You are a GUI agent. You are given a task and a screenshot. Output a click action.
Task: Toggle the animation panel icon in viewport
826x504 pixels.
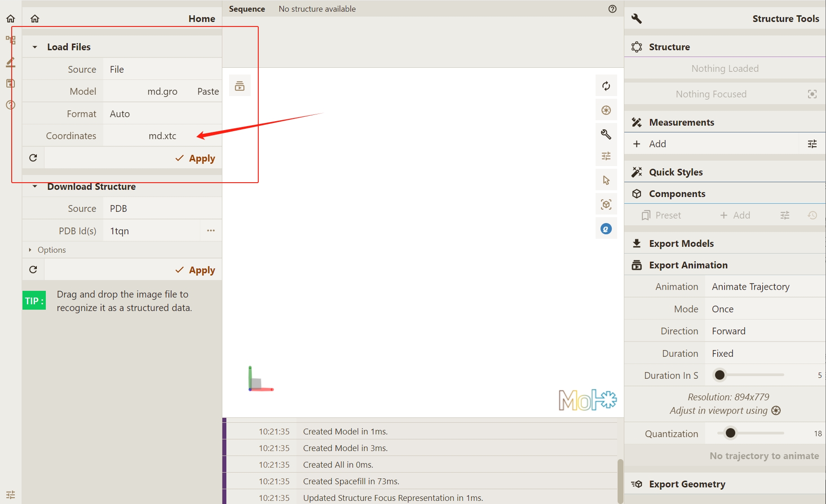pyautogui.click(x=240, y=86)
